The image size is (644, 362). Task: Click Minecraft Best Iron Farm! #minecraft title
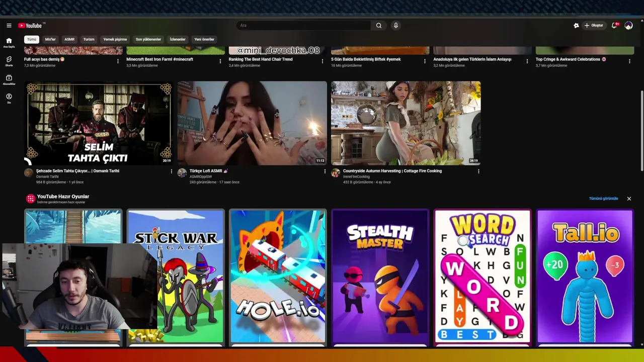(159, 59)
